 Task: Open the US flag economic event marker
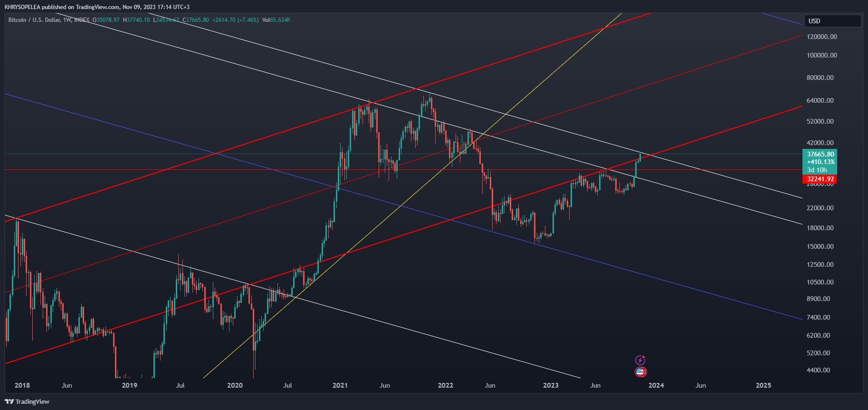pyautogui.click(x=640, y=372)
